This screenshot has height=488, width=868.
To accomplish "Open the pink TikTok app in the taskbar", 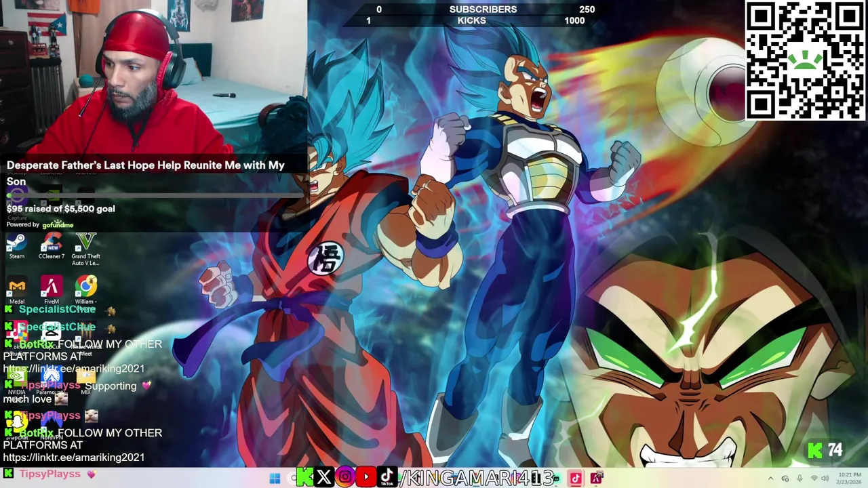I will coord(575,479).
